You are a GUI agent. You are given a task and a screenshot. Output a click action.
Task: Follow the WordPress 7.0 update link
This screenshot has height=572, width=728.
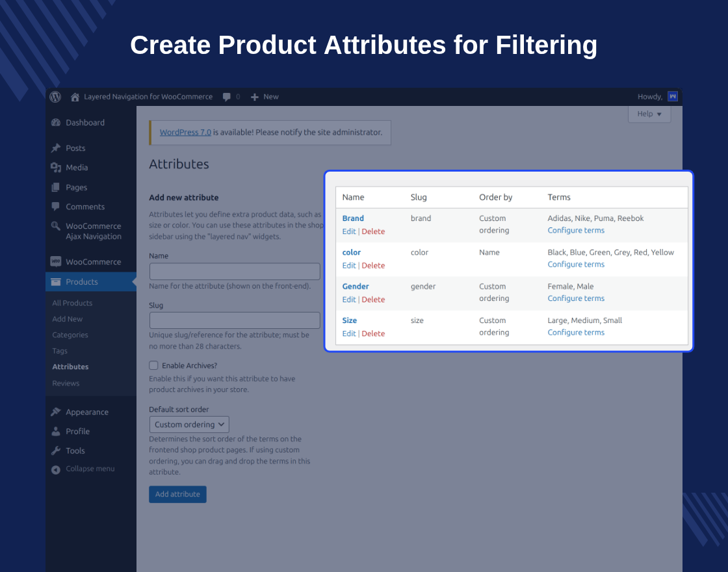click(185, 133)
